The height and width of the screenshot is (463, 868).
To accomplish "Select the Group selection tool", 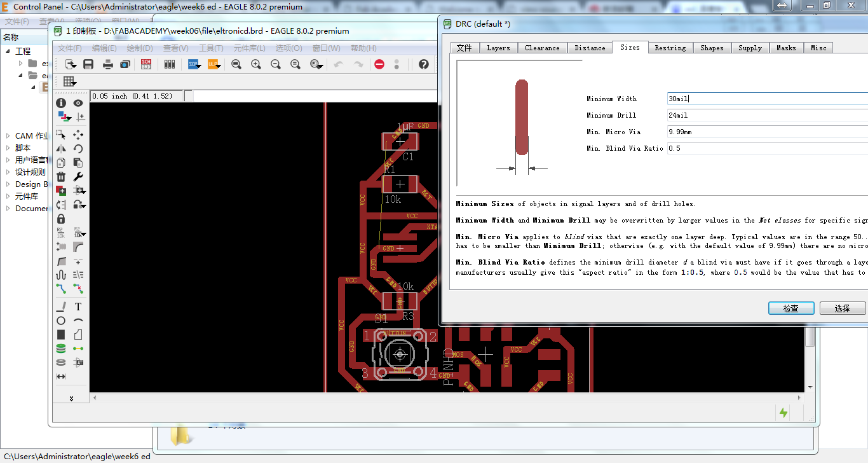I will [x=61, y=135].
